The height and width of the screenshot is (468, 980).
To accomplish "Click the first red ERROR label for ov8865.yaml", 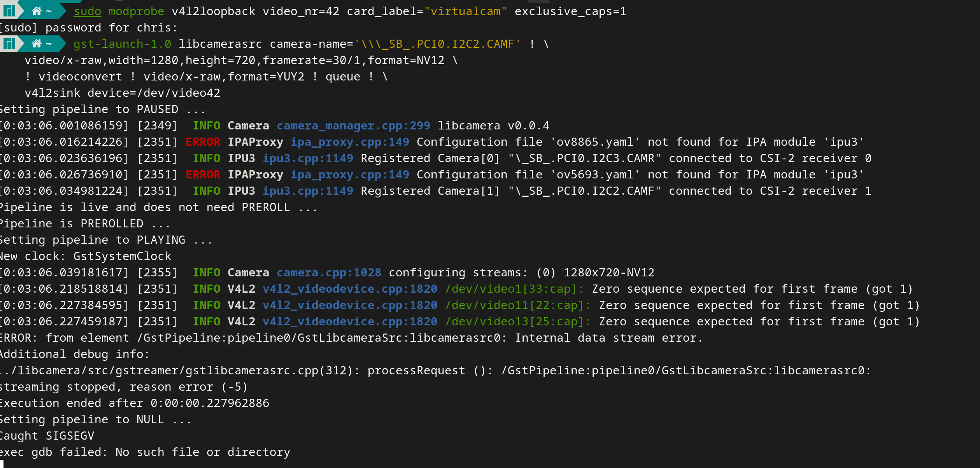I will [x=203, y=142].
